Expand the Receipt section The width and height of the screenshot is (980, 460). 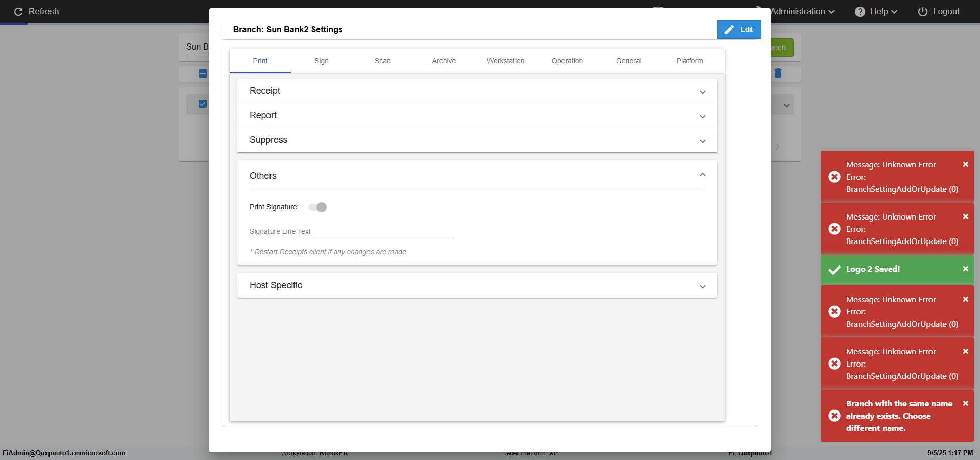(477, 91)
